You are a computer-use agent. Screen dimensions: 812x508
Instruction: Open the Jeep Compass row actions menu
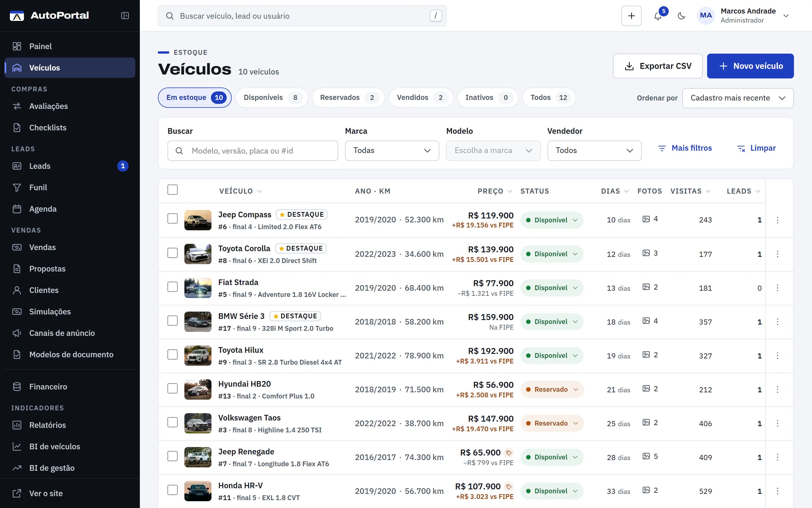pos(777,220)
